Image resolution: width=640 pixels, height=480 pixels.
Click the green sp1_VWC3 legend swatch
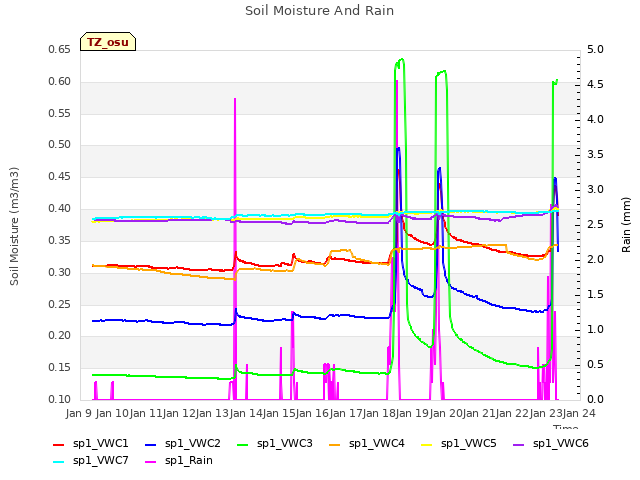click(243, 444)
